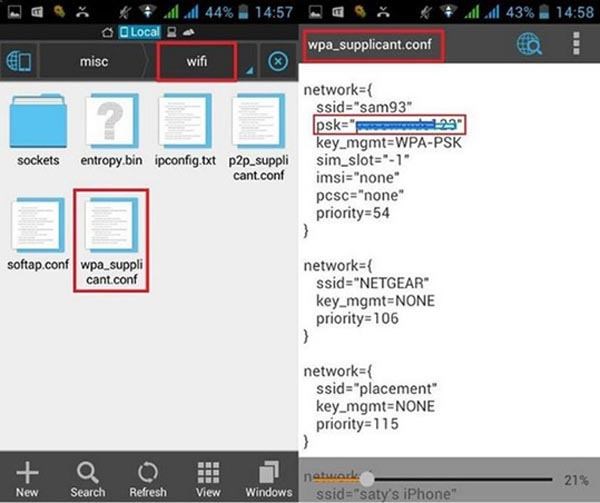
Task: Tap the cloud icon in top bar
Action: coord(188,32)
